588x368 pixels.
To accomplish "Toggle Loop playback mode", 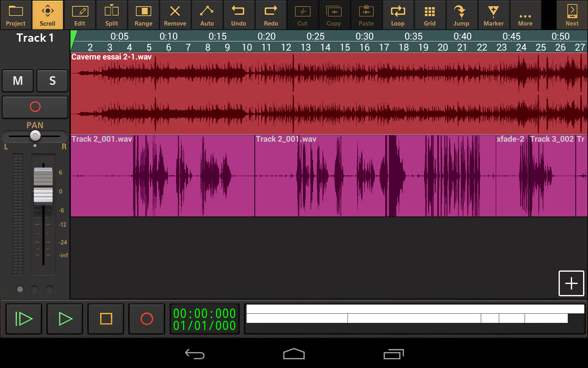I will [398, 15].
